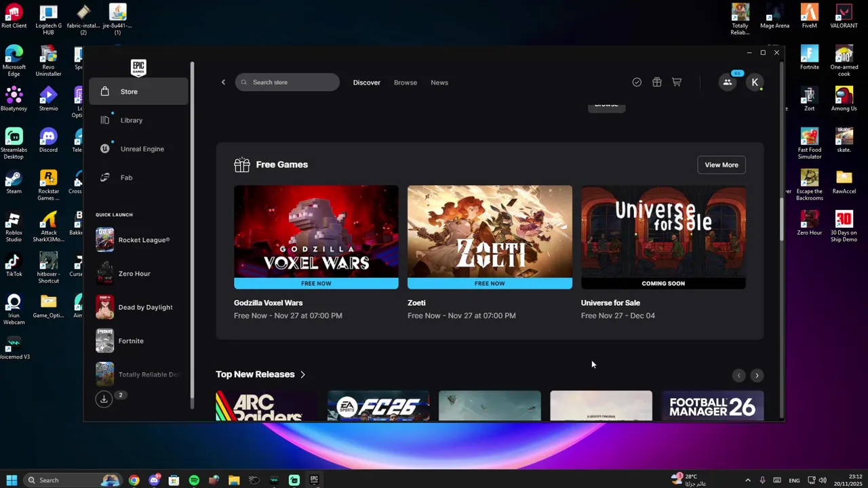Image resolution: width=868 pixels, height=488 pixels.
Task: Show hidden system tray icons
Action: click(748, 480)
